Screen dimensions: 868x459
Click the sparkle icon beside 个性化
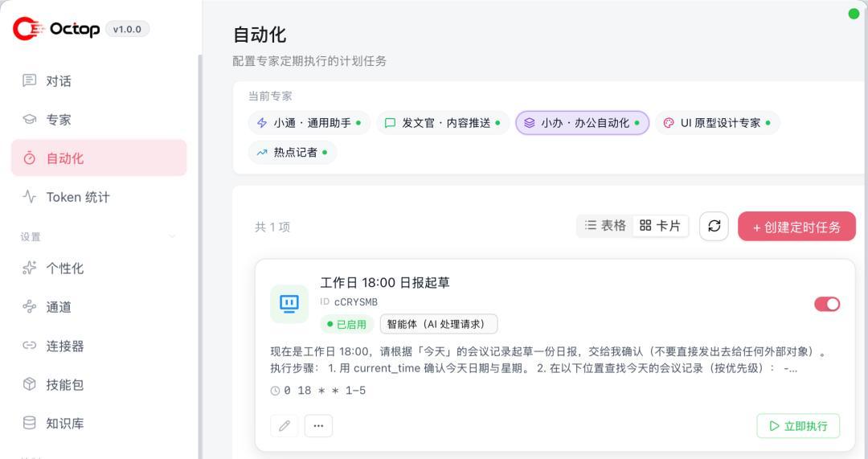tap(30, 268)
